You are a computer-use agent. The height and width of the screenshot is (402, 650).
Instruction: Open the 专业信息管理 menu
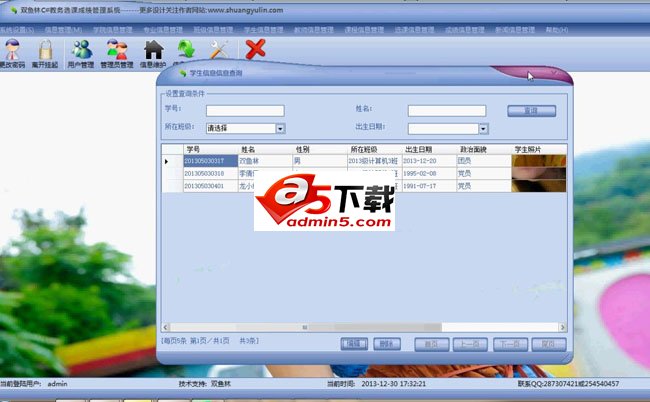click(x=163, y=30)
